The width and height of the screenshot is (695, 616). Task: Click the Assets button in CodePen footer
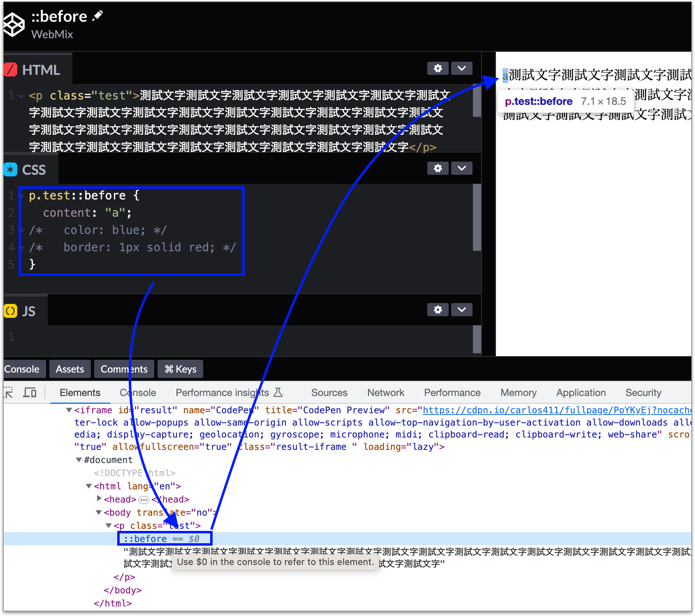point(70,369)
